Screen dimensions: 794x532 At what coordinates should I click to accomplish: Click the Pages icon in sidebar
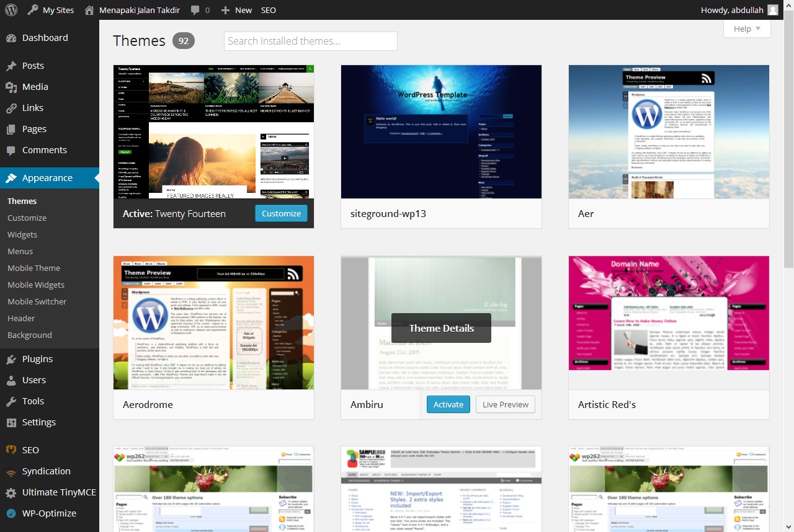[11, 129]
